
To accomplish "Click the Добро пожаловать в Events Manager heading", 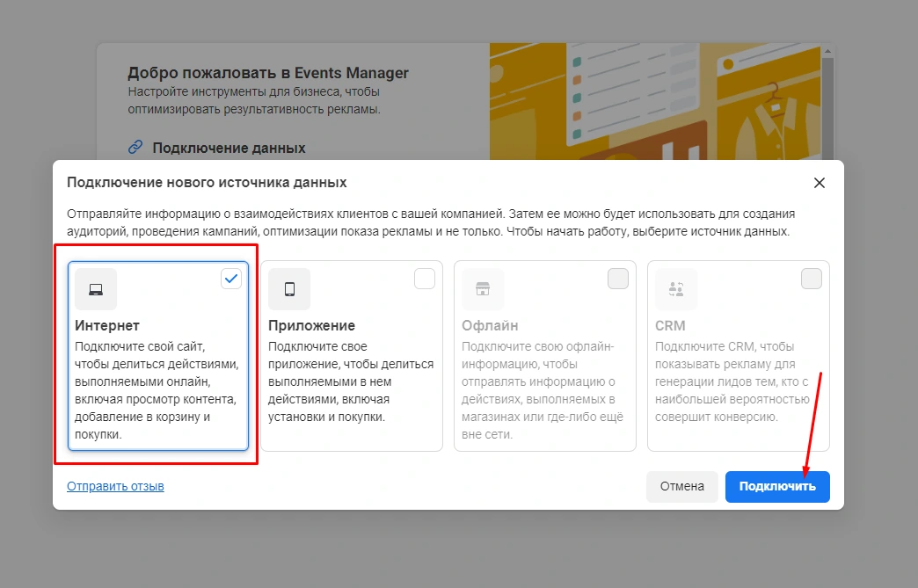I will pos(268,74).
